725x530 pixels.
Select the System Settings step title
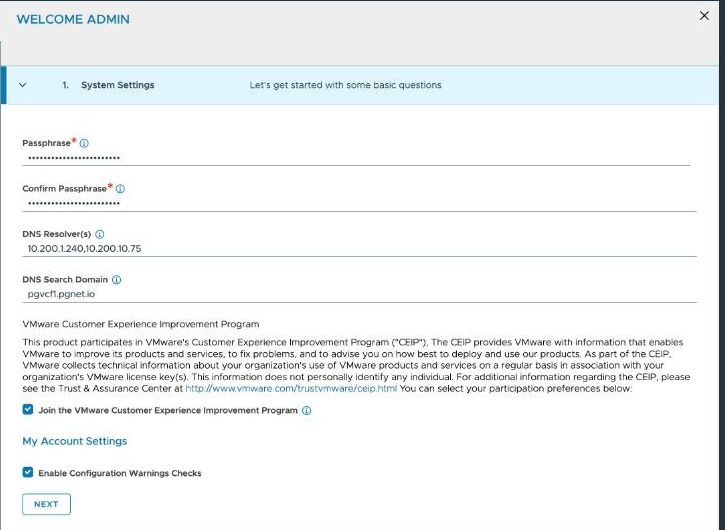coord(117,85)
